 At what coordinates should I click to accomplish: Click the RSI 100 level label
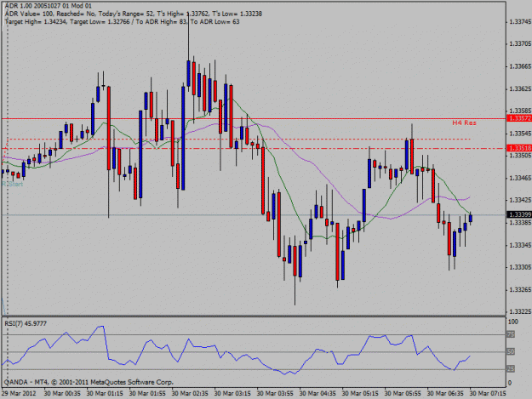(513, 322)
